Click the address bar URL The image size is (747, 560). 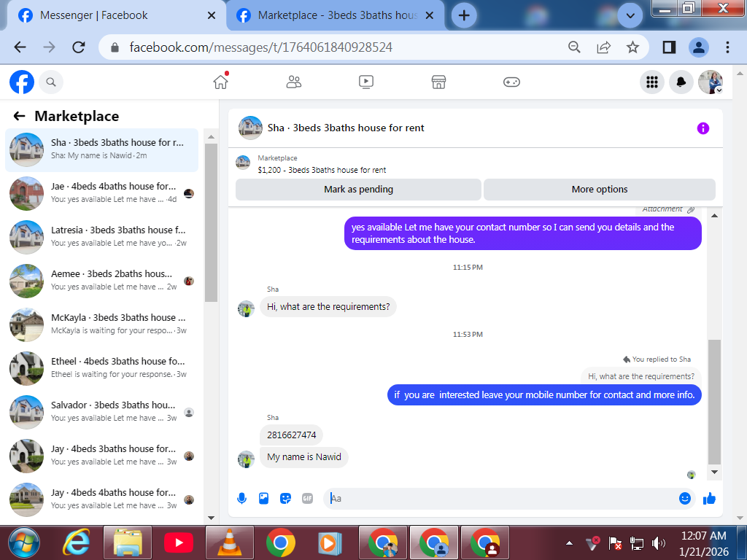[x=260, y=47]
